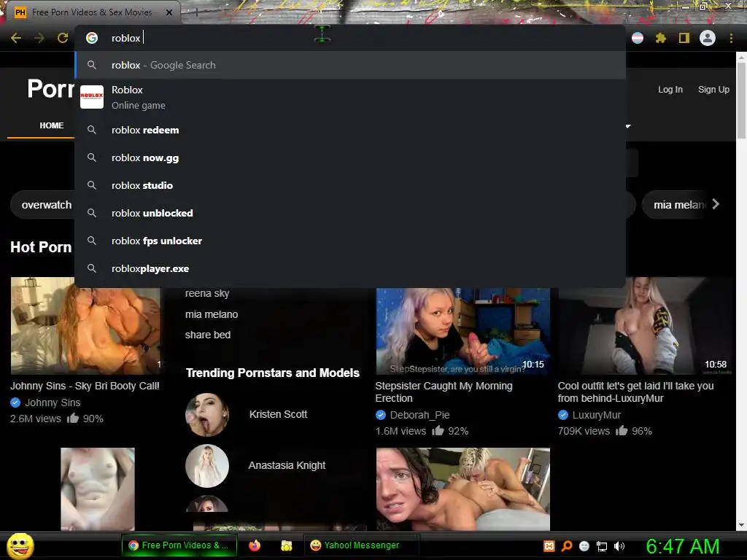Image resolution: width=747 pixels, height=560 pixels.
Task: Launch Firefox from the taskbar
Action: coord(255,545)
